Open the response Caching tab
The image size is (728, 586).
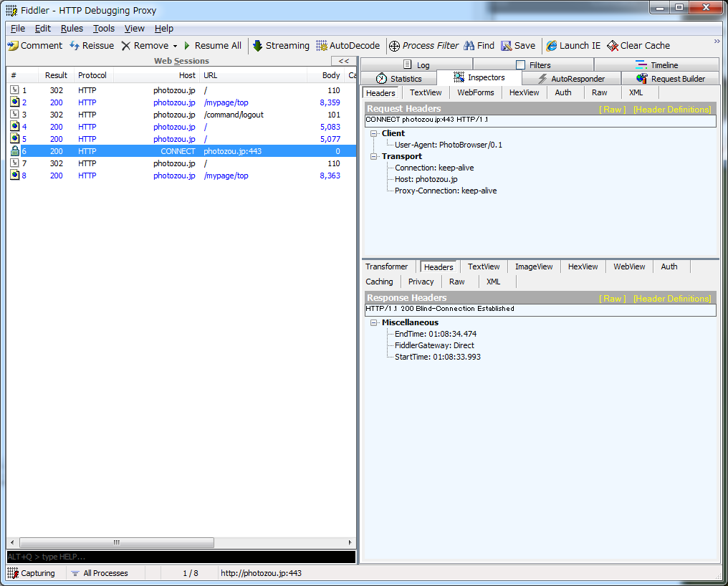click(x=379, y=282)
